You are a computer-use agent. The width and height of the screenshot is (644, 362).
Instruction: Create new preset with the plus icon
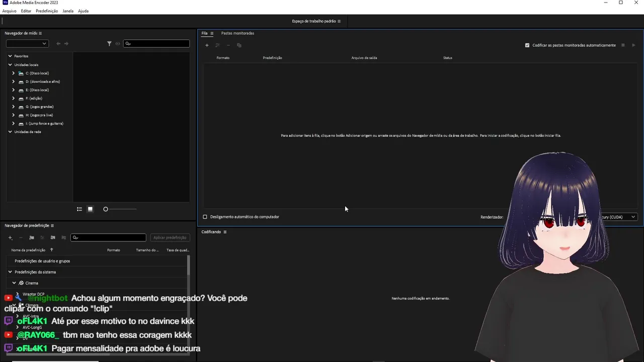click(10, 238)
